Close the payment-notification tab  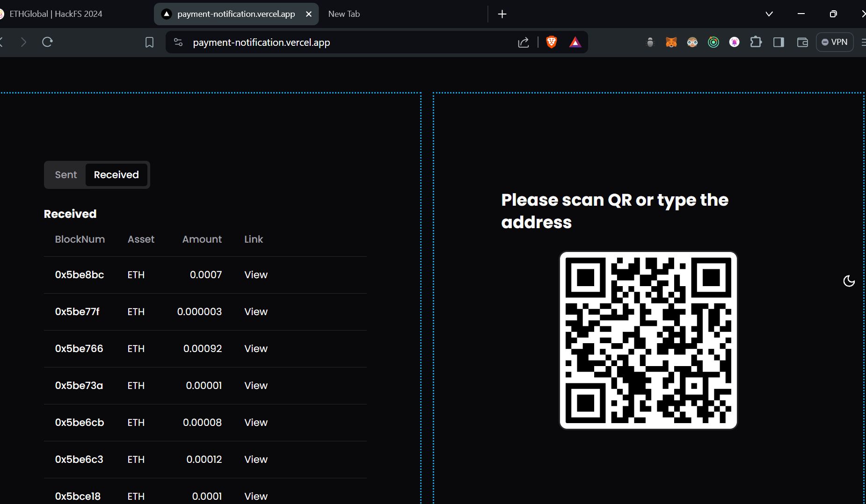tap(309, 14)
